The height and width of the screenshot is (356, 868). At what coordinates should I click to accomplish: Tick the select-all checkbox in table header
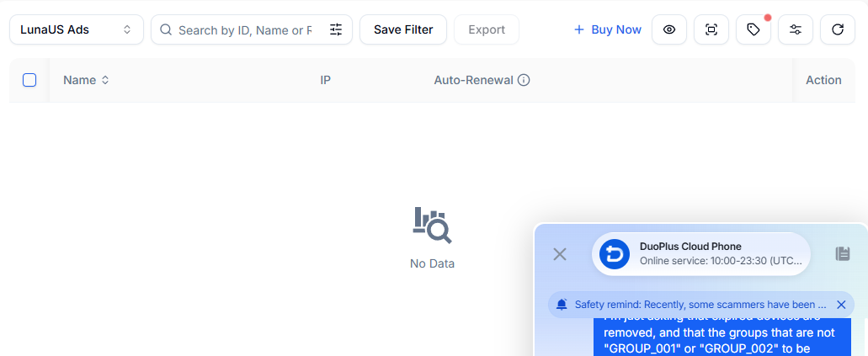tap(29, 80)
